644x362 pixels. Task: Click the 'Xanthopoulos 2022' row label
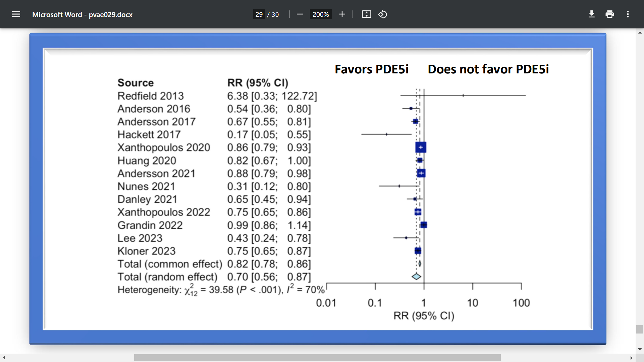point(164,212)
